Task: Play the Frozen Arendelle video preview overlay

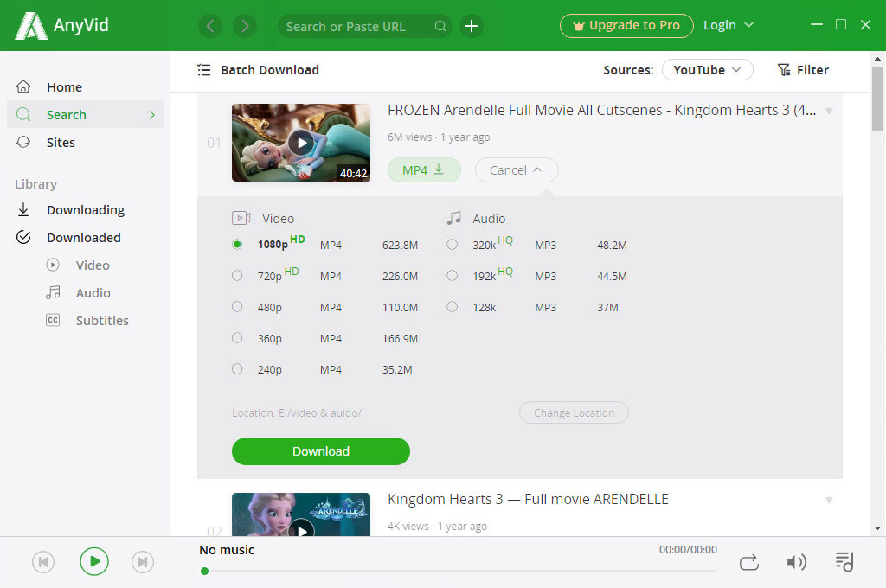Action: pos(301,143)
